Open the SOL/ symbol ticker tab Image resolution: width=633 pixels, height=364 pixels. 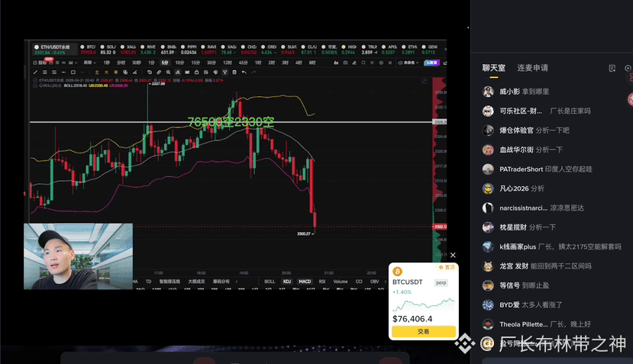[108, 50]
